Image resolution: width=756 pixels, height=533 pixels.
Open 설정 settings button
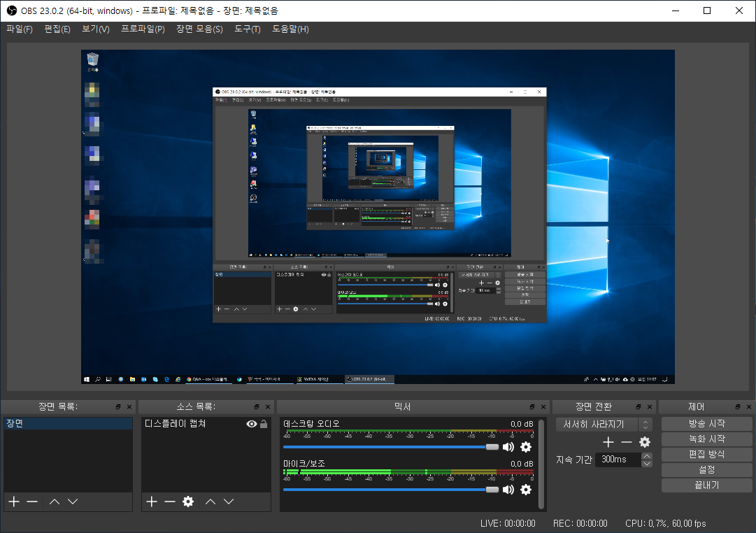(707, 470)
